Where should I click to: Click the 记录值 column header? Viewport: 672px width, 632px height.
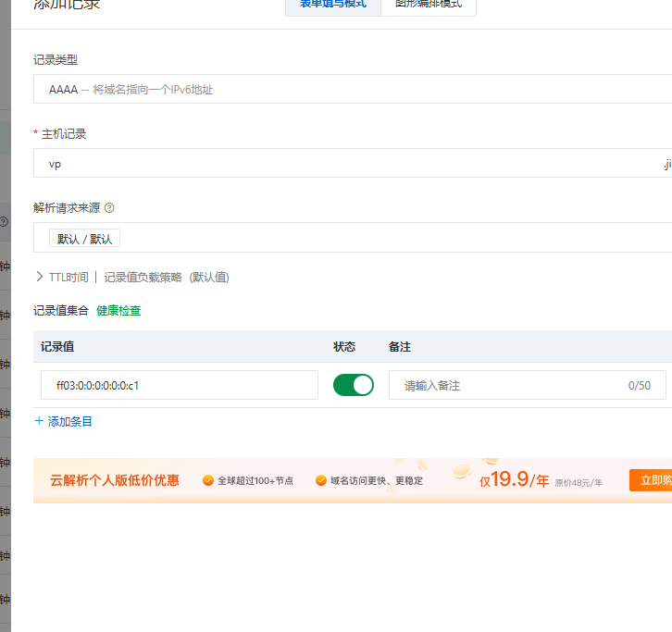(57, 347)
